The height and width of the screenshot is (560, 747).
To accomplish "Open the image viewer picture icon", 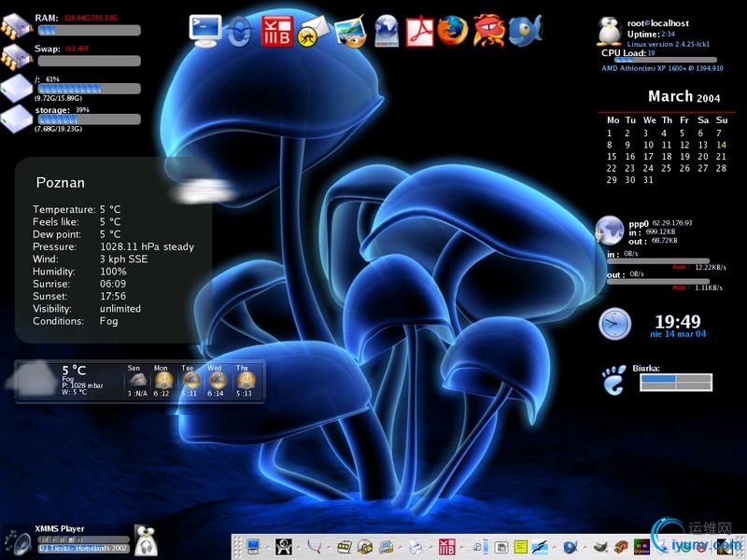I will (348, 33).
